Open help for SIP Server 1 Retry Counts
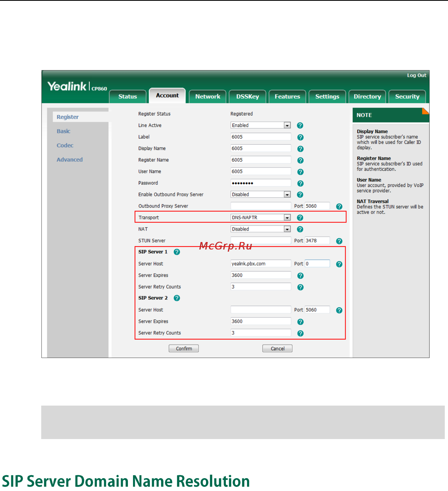This screenshot has width=448, height=491. pos(300,287)
